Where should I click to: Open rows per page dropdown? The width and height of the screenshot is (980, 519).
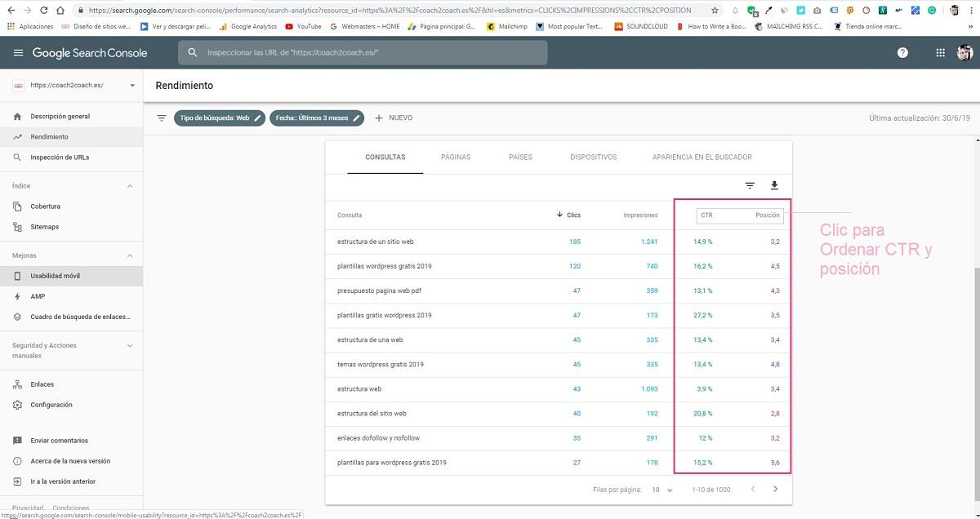(x=662, y=490)
